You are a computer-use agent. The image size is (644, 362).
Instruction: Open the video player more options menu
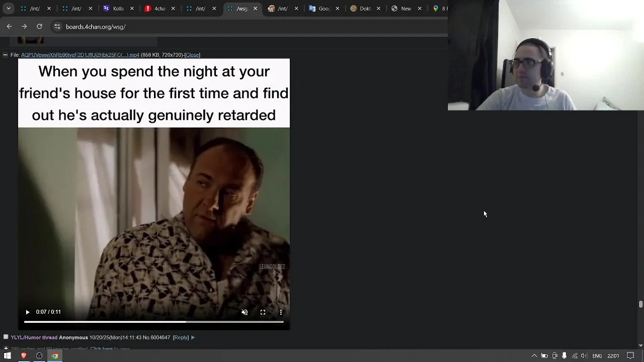(281, 312)
